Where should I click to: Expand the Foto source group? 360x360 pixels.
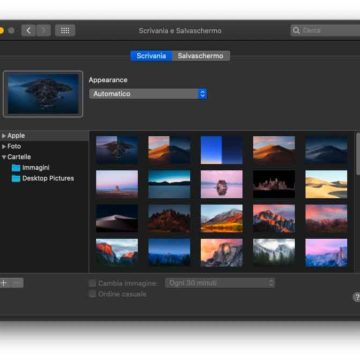point(4,146)
